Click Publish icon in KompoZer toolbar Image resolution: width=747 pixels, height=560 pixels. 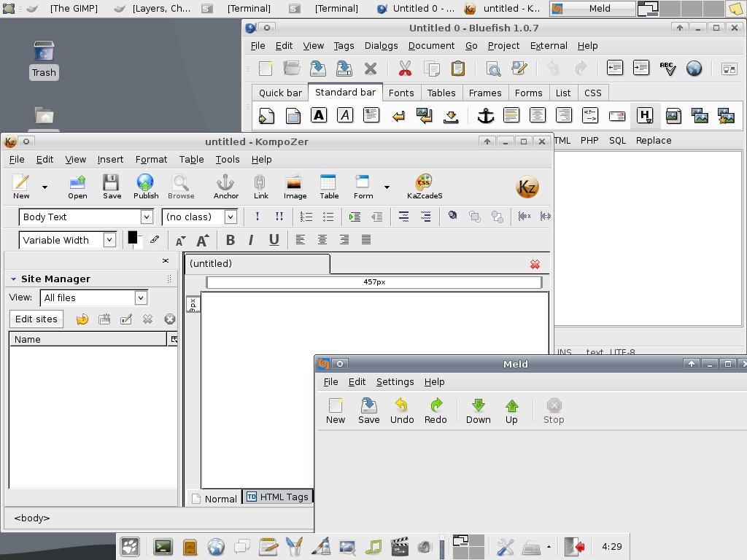145,186
